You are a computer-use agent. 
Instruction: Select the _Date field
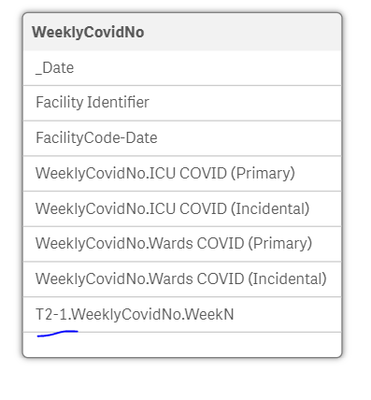pos(182,68)
